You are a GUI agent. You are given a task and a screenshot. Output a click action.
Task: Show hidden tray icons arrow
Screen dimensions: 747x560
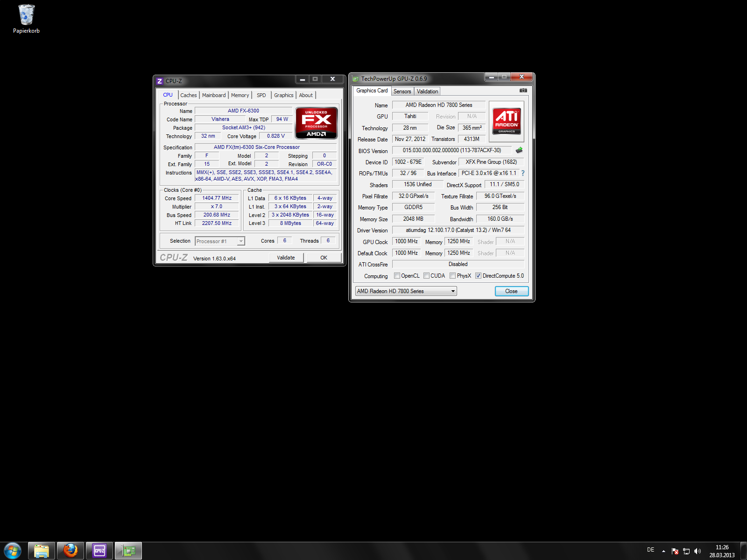(663, 551)
